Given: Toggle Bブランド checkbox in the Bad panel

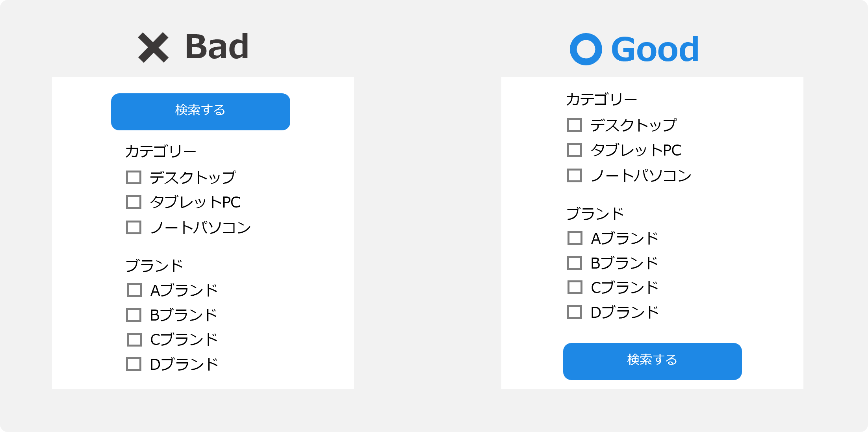Looking at the screenshot, I should [x=134, y=315].
